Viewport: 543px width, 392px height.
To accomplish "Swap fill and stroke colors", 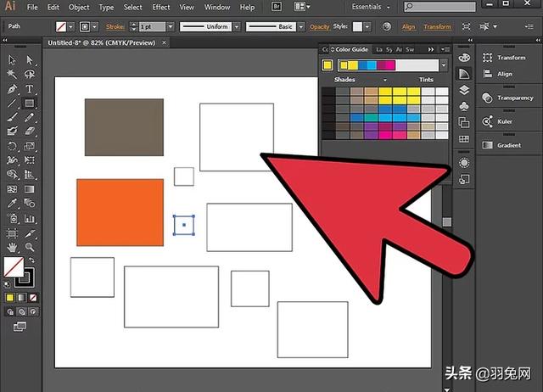I will 31,261.
